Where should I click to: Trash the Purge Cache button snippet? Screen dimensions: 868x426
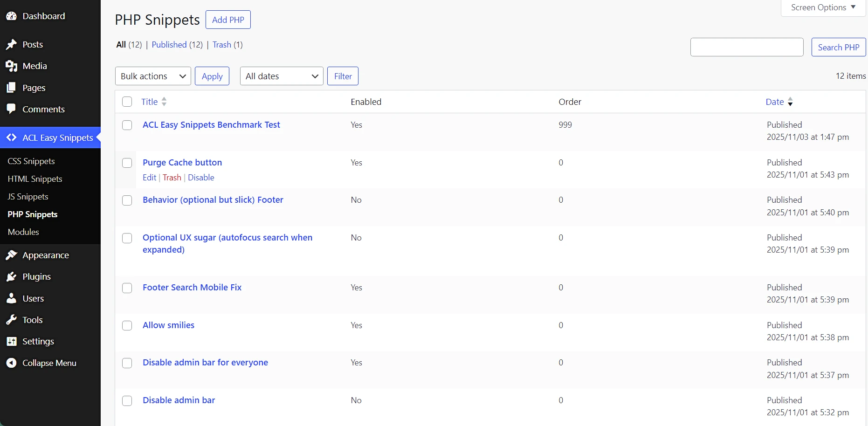click(x=172, y=178)
